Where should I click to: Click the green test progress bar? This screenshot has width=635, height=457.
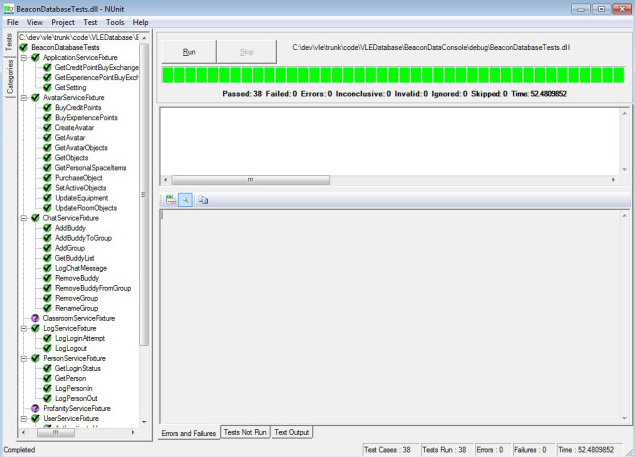click(393, 75)
